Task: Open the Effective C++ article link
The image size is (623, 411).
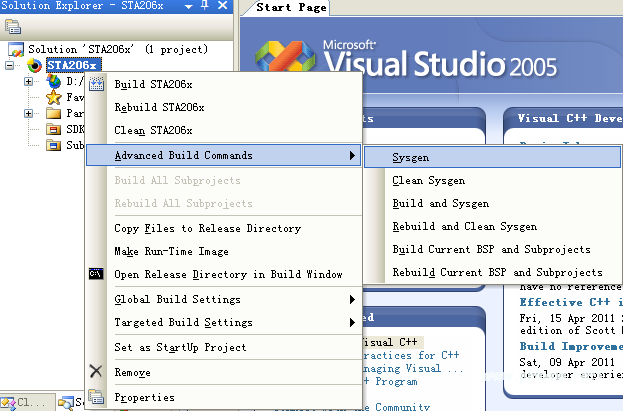Action: (x=571, y=302)
